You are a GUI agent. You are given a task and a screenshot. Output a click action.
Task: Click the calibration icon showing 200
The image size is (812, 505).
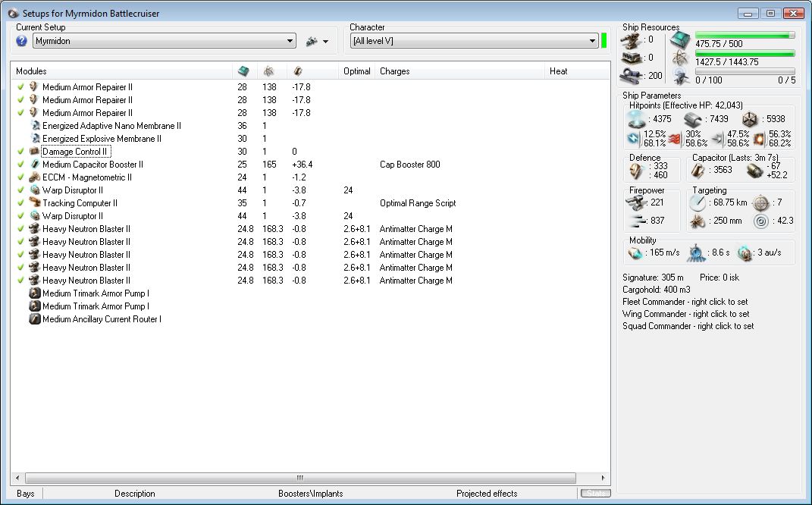point(631,76)
